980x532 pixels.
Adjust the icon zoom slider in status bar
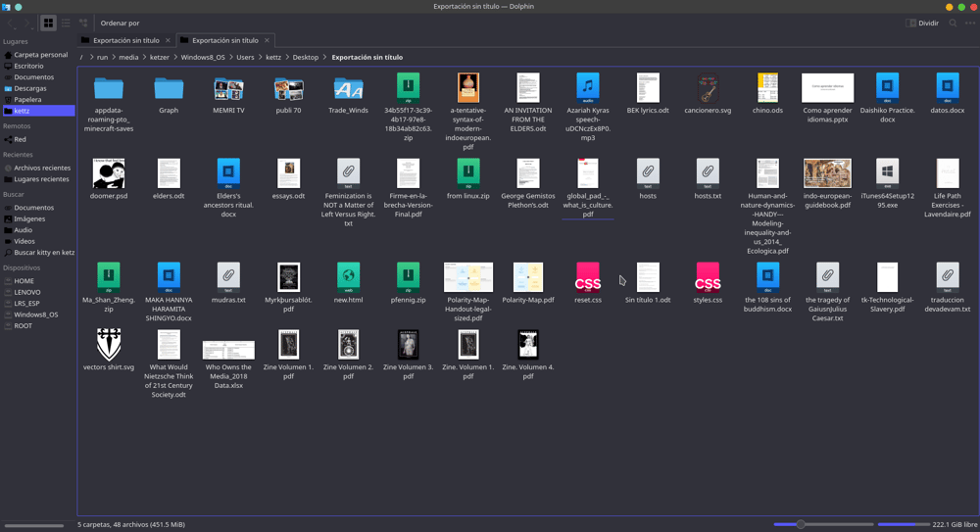pos(823,524)
